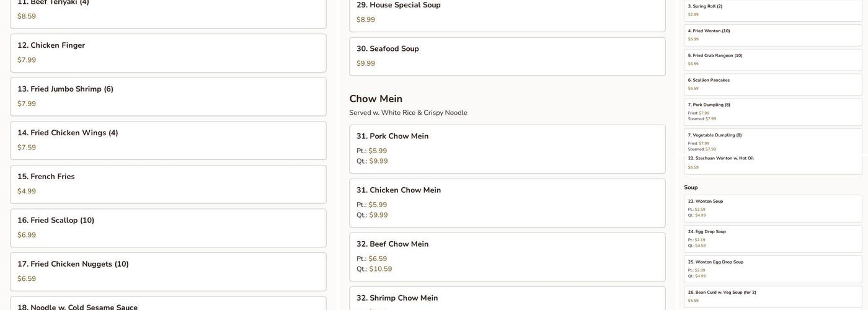Select Bean Curd w. Veg Soup (for 2)
Image resolution: width=868 pixels, height=310 pixels.
[773, 296]
